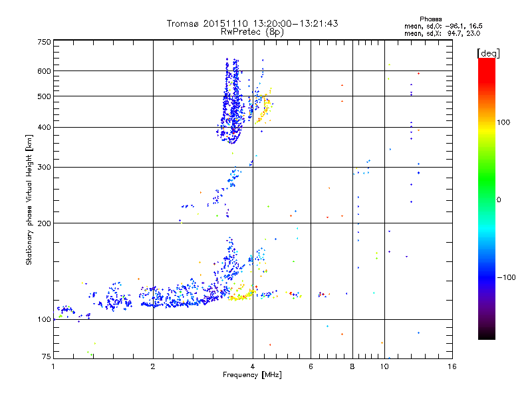Click the 'Frequency [MHz]' axis title

(252, 375)
